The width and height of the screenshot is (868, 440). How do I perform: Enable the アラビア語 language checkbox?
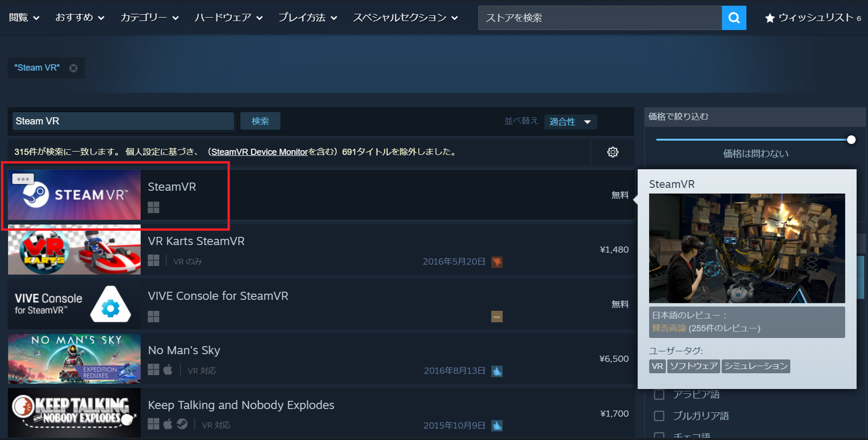pos(659,395)
